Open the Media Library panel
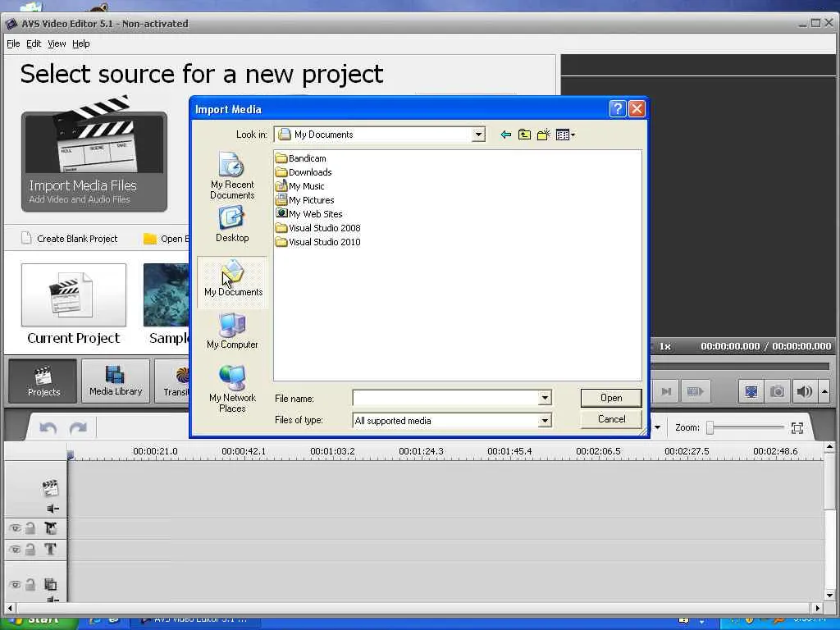Viewport: 840px width, 630px height. [116, 381]
